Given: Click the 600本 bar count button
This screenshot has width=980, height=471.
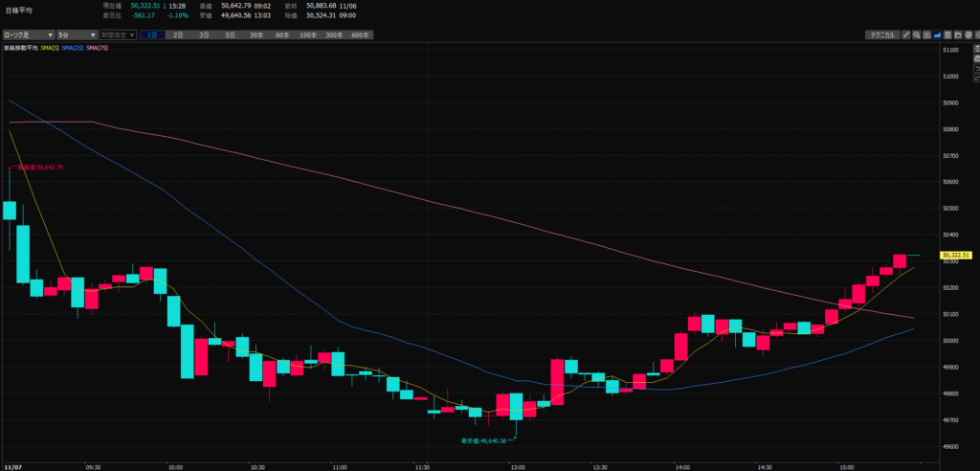Looking at the screenshot, I should tap(359, 34).
